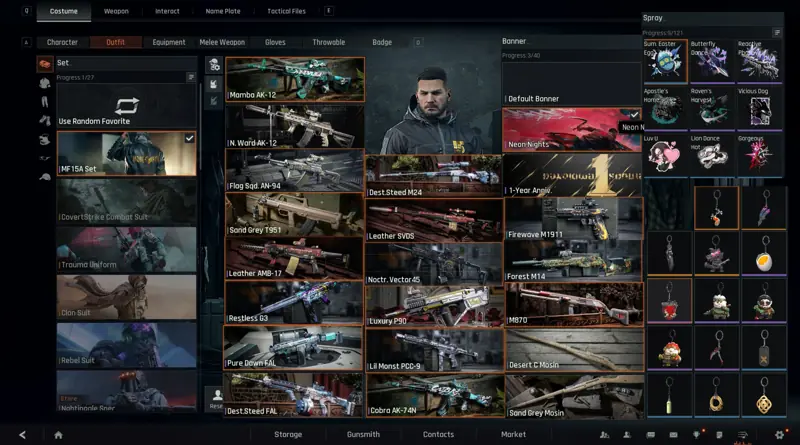Select the Mamba AK-12 skin thumbnail
This screenshot has width=800, height=445.
pos(295,79)
